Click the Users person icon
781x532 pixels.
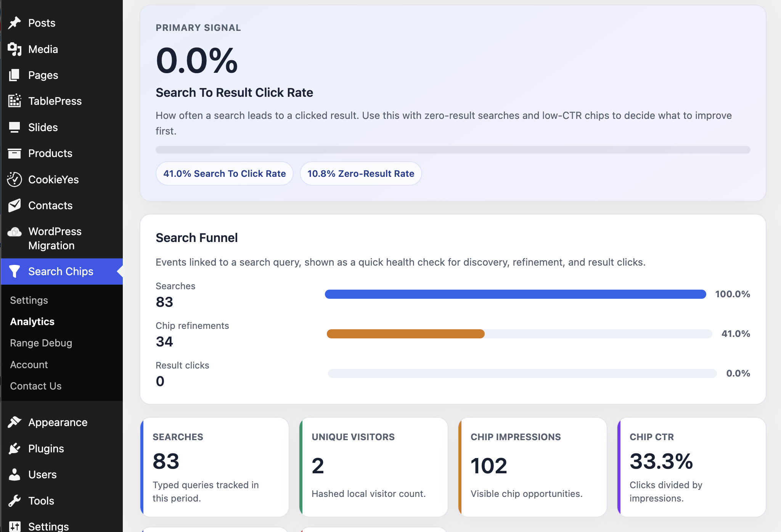pos(14,474)
